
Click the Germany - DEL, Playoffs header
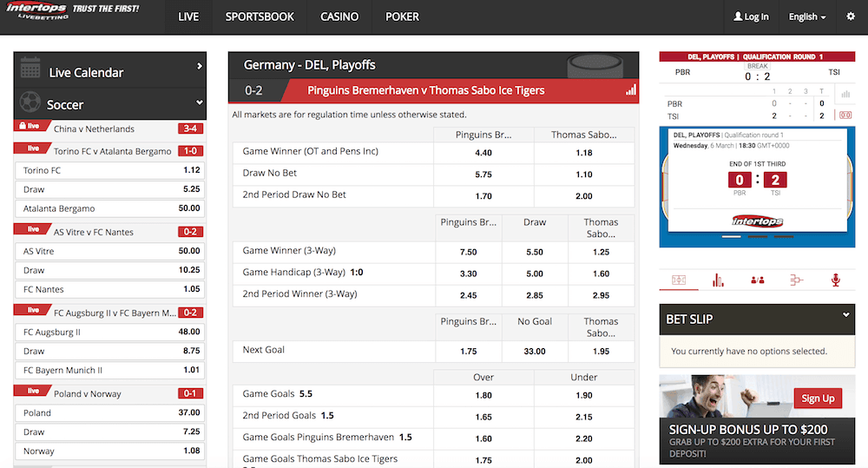(x=310, y=65)
